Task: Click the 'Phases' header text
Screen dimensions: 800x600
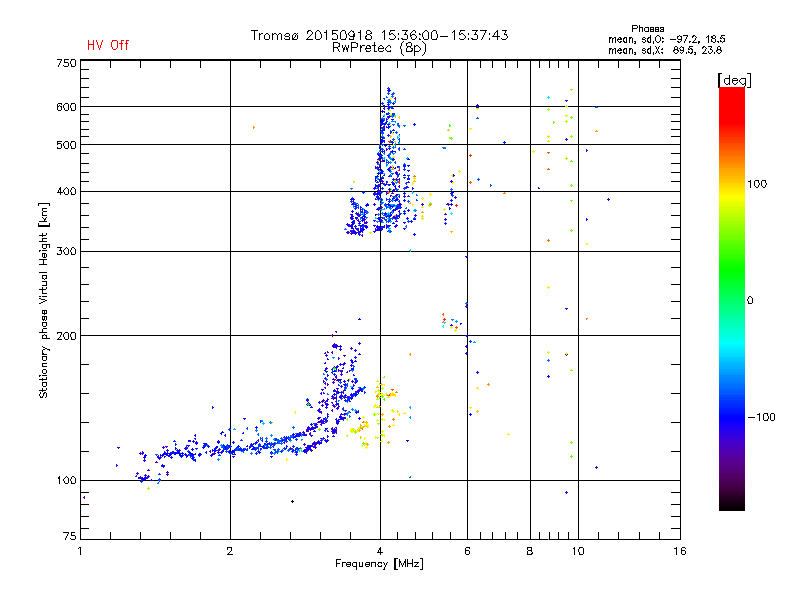Action: 647,29
